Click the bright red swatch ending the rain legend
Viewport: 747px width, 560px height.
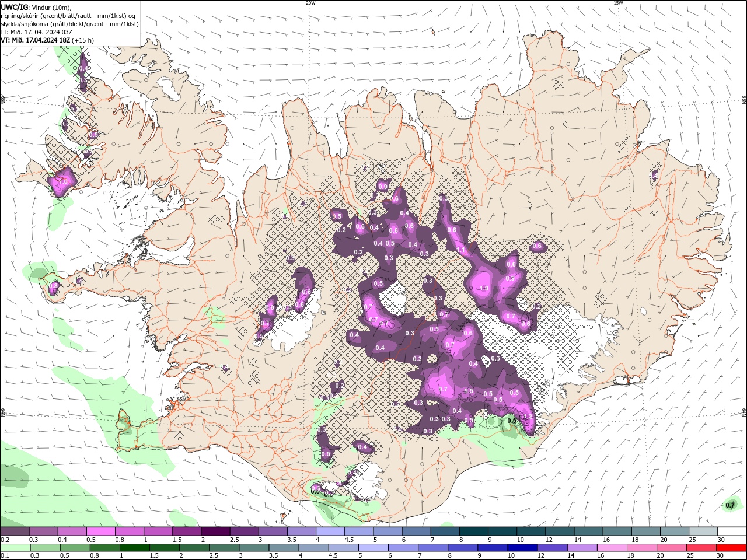pos(731,548)
